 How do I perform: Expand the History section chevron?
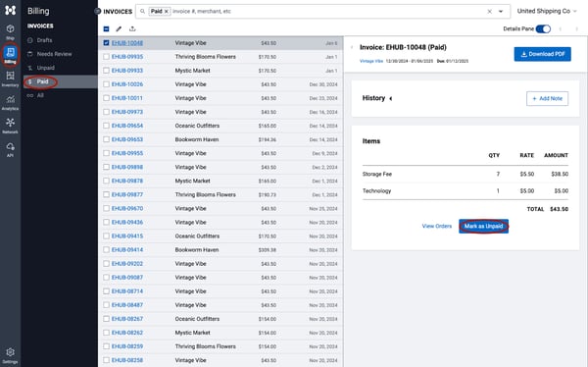[391, 98]
